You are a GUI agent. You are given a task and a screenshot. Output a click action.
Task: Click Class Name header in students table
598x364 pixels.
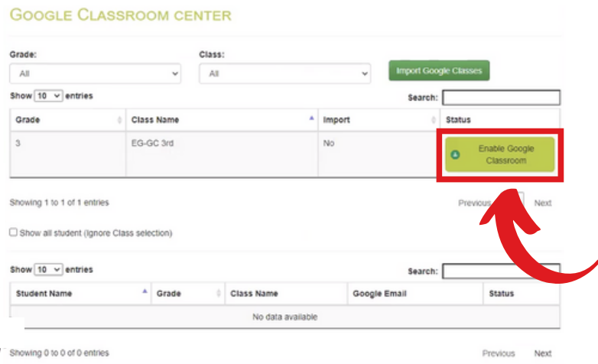click(286, 294)
